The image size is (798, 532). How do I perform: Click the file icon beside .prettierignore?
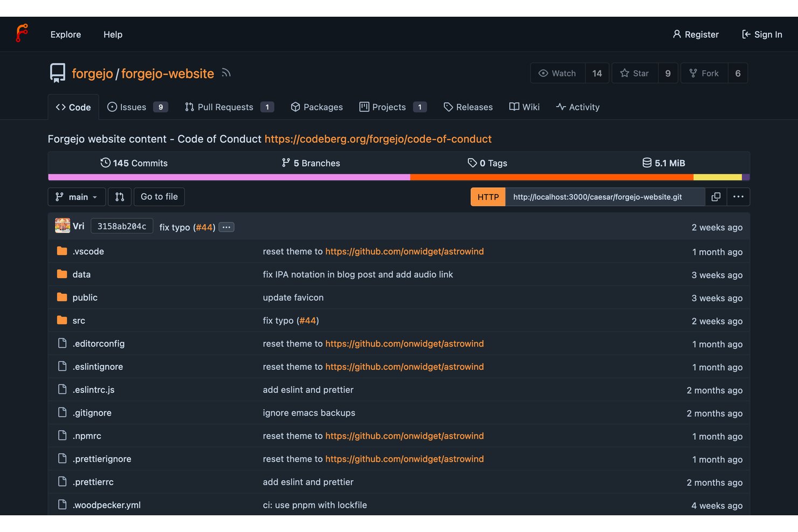coord(63,458)
